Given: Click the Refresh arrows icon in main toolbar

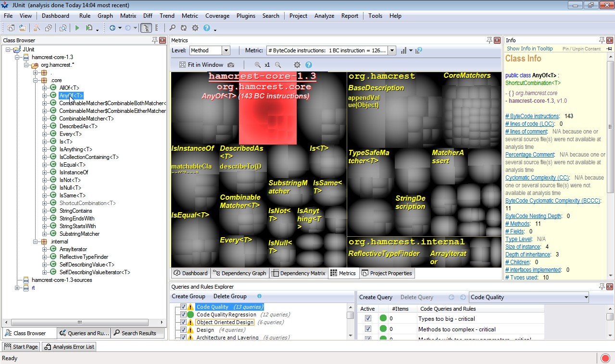Looking at the screenshot, I should (x=184, y=28).
